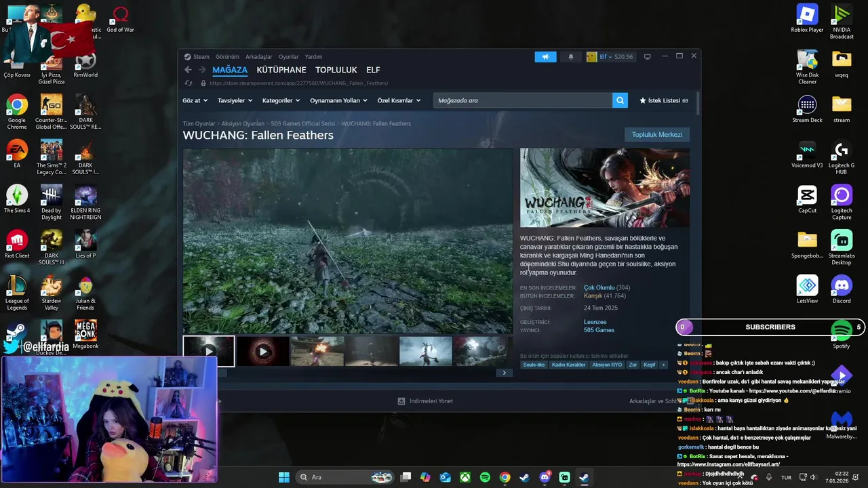Expand more tags with plus button
Viewport: 868px width, 488px height.
pyautogui.click(x=663, y=365)
